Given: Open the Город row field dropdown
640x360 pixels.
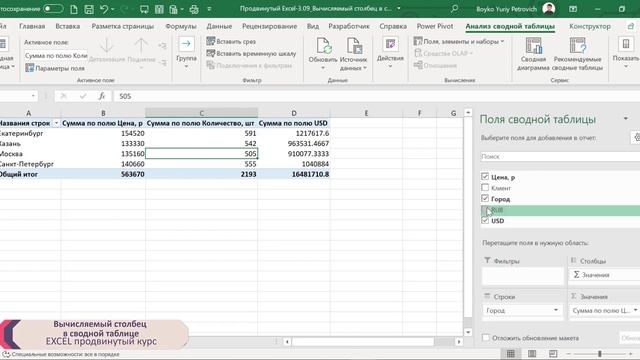Looking at the screenshot, I should tap(556, 310).
